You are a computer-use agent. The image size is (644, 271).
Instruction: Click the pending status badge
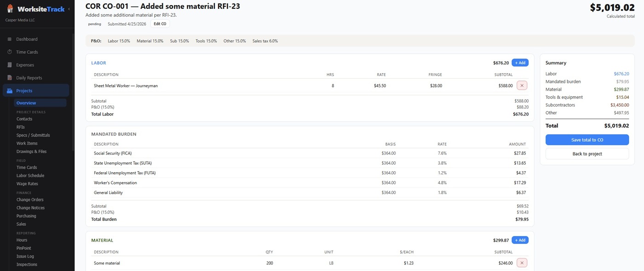click(x=94, y=24)
